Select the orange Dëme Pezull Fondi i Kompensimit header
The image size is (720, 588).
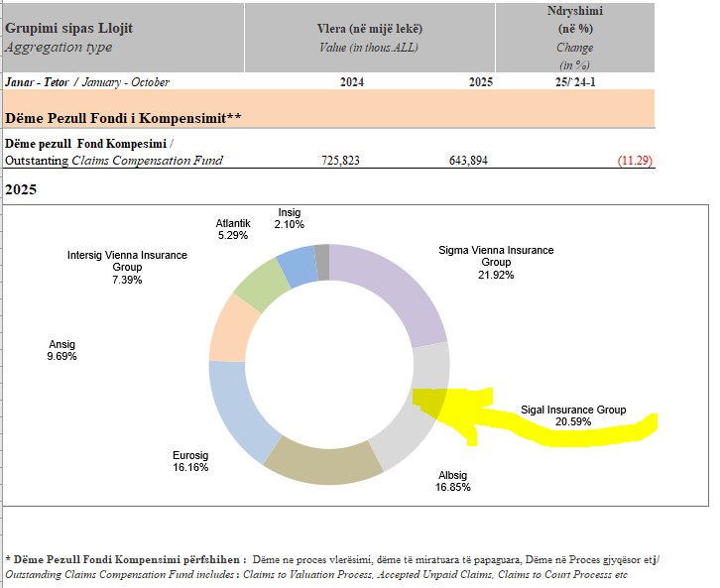tap(124, 118)
